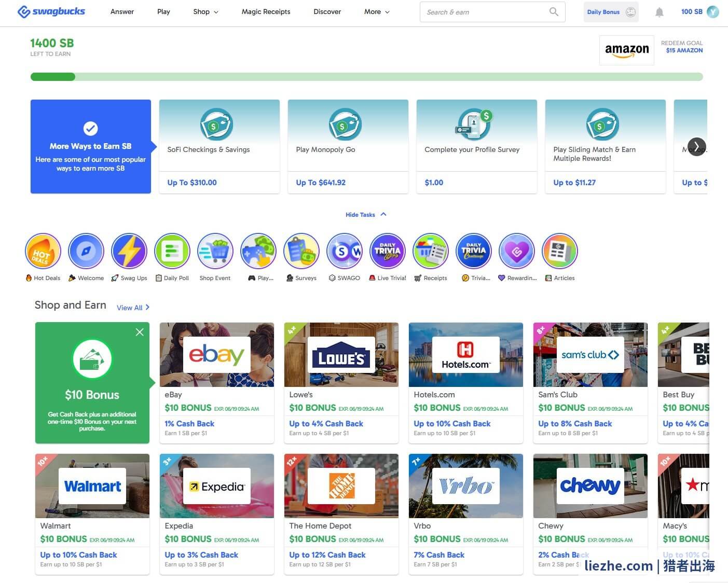Open the Receipts icon
The width and height of the screenshot is (728, 583).
click(x=431, y=251)
